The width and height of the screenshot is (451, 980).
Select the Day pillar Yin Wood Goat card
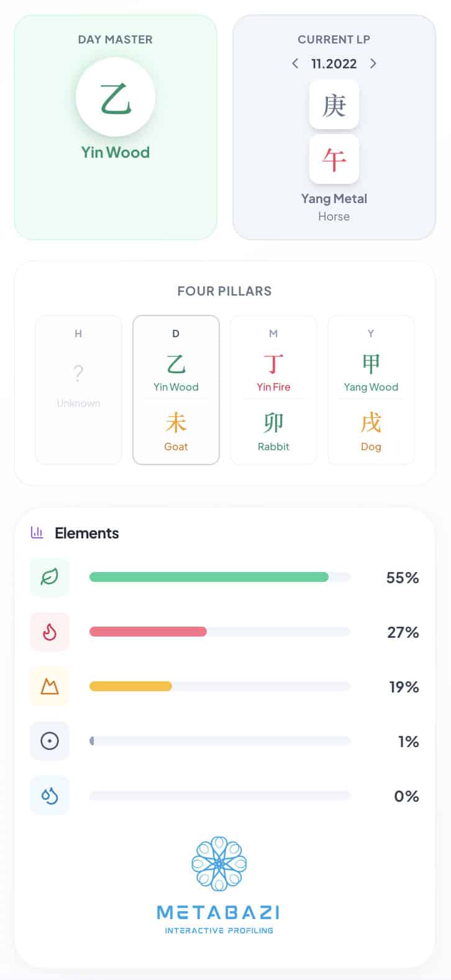176,389
